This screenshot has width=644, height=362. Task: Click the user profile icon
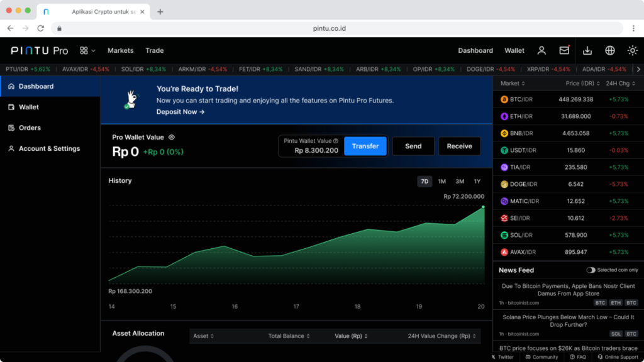(x=541, y=50)
